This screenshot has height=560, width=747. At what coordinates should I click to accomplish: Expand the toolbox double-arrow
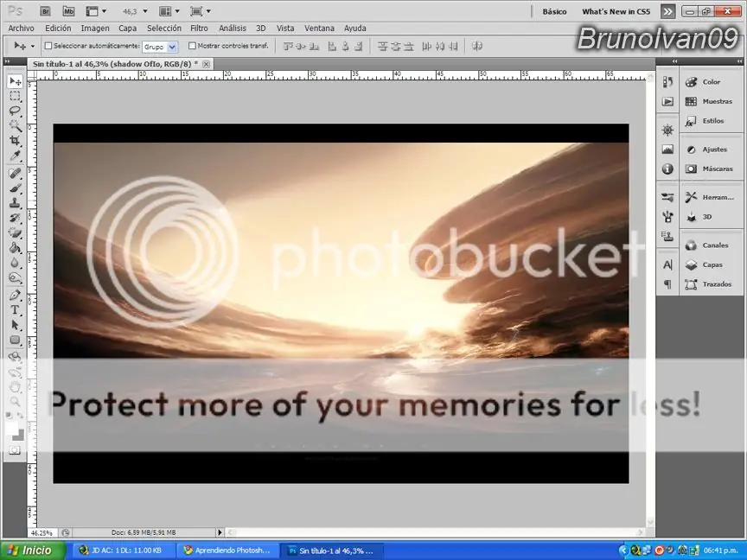(x=7, y=61)
